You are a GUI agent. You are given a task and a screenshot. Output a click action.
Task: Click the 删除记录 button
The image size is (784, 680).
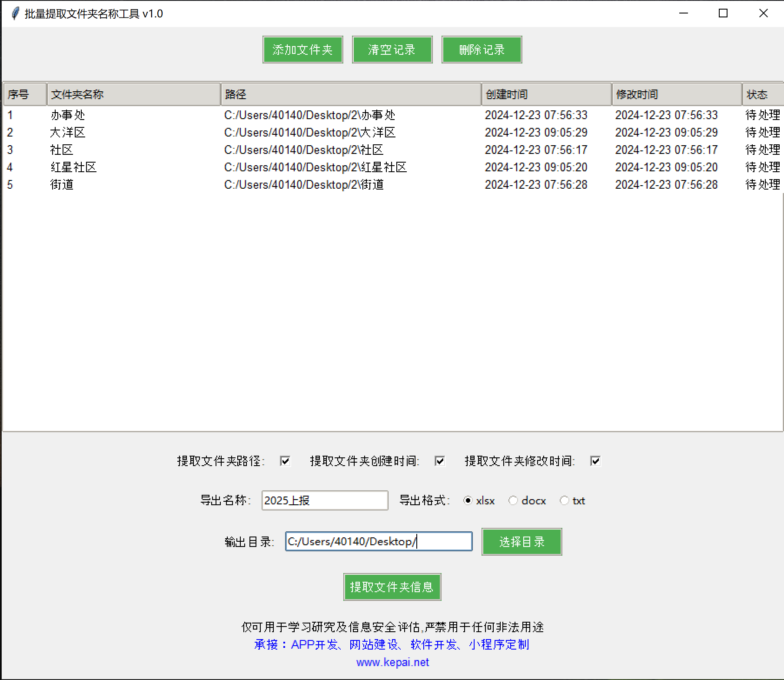point(482,50)
